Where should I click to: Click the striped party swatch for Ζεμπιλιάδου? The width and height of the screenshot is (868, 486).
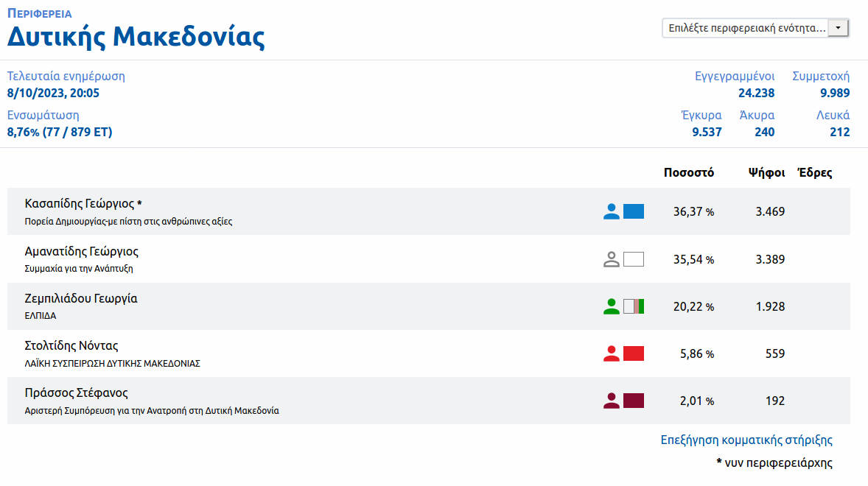(x=634, y=306)
